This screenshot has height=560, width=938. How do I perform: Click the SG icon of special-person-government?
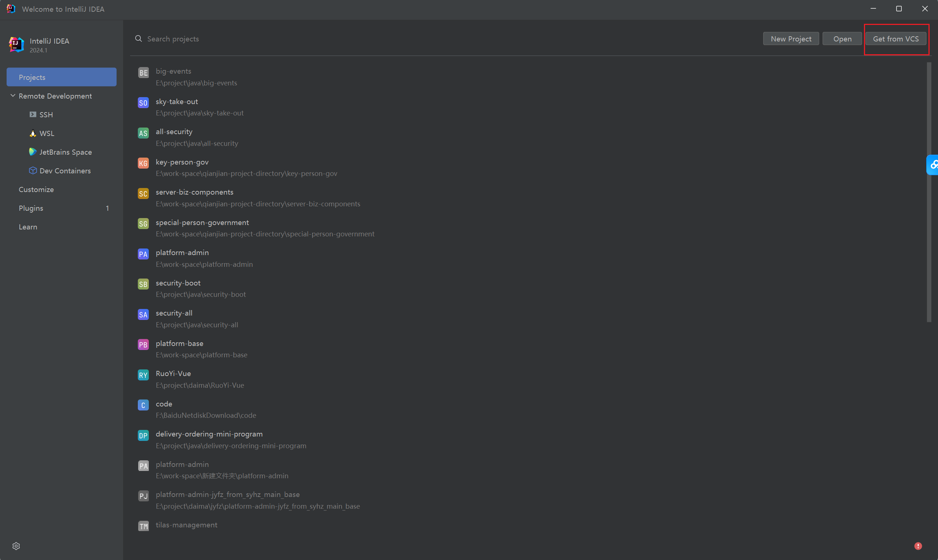click(x=143, y=224)
